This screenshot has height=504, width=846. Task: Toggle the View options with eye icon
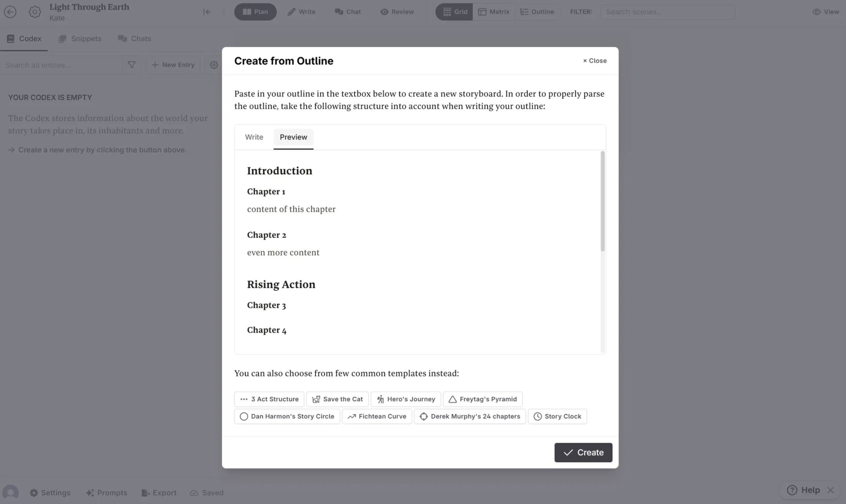[x=825, y=12]
